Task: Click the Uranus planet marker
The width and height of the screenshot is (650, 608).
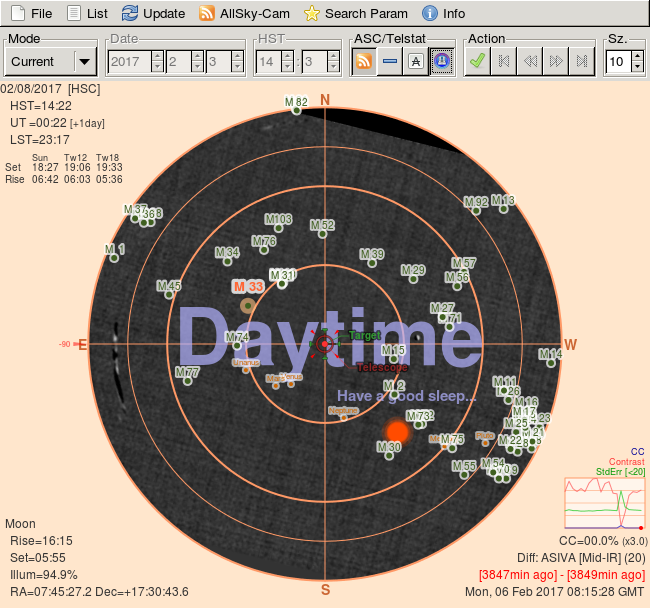Action: 245,370
